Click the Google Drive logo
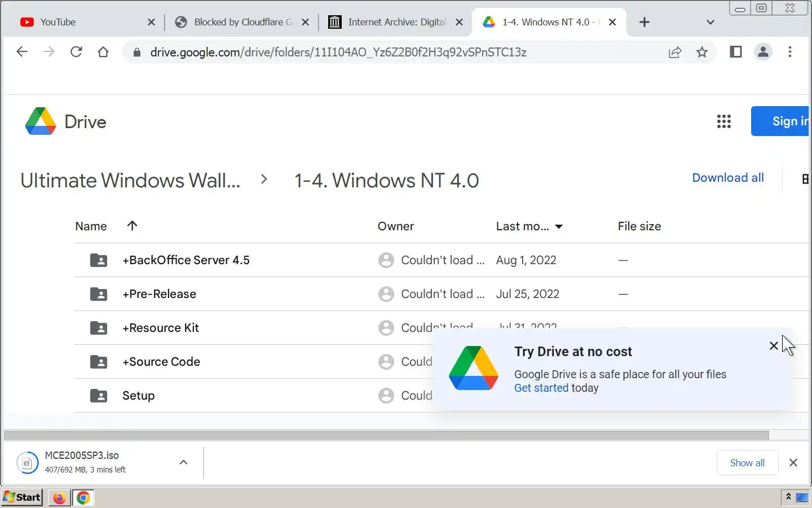The height and width of the screenshot is (508, 812). [41, 121]
